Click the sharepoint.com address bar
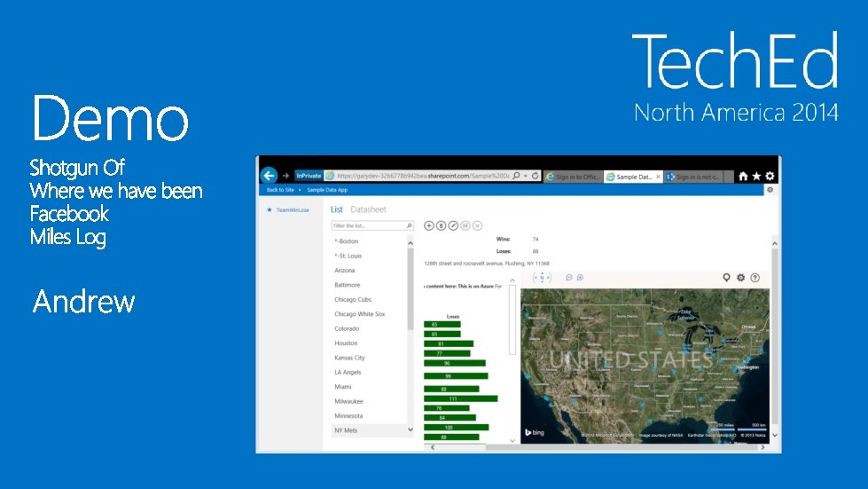Image resolution: width=868 pixels, height=489 pixels. coord(422,176)
